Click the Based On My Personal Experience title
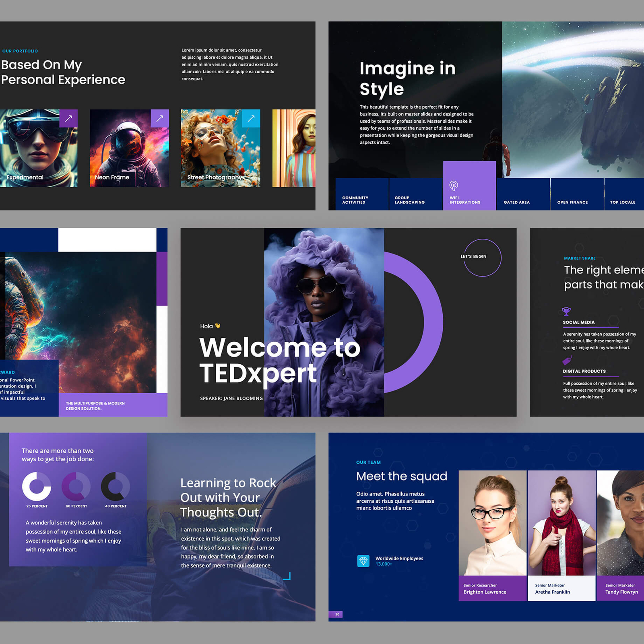 click(x=63, y=72)
